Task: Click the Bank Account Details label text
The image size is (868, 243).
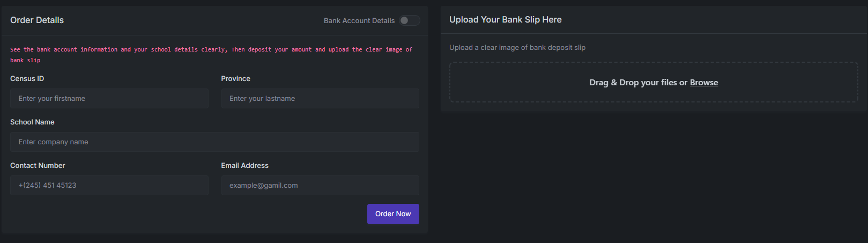Action: coord(359,21)
